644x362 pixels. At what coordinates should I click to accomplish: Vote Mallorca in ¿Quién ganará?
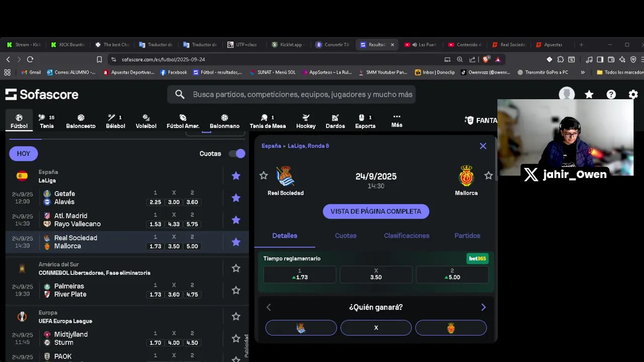click(451, 328)
